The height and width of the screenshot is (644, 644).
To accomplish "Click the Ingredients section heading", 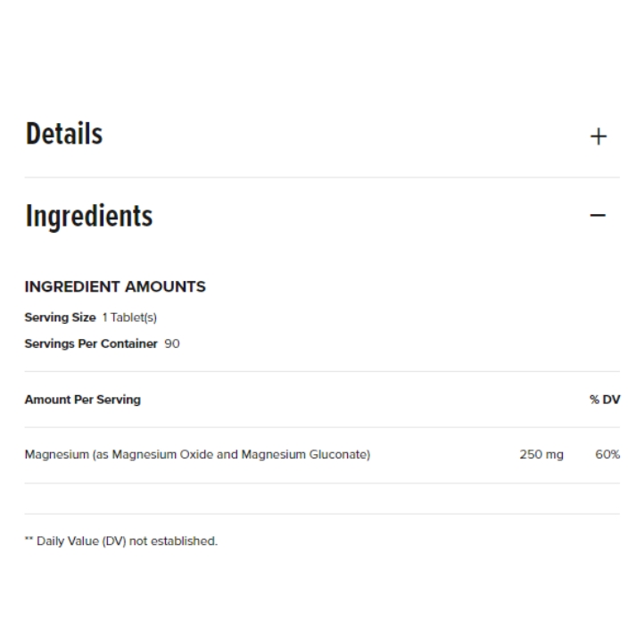I will tap(89, 216).
